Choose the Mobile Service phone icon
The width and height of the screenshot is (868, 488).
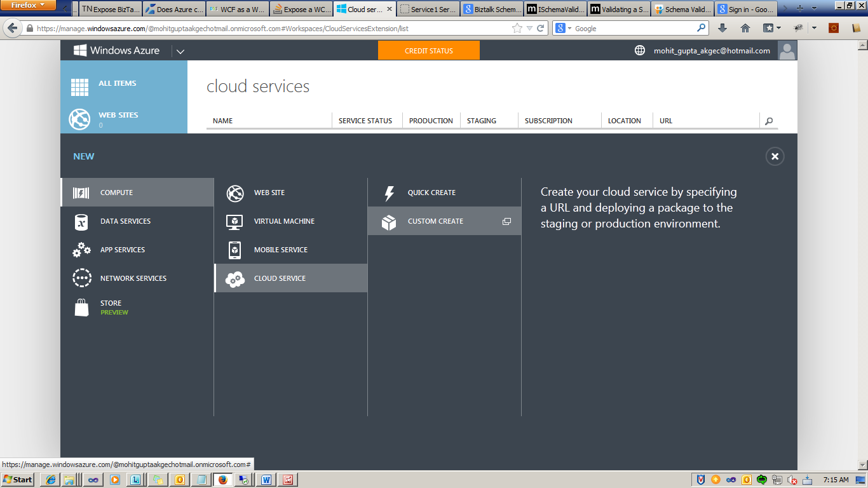235,250
